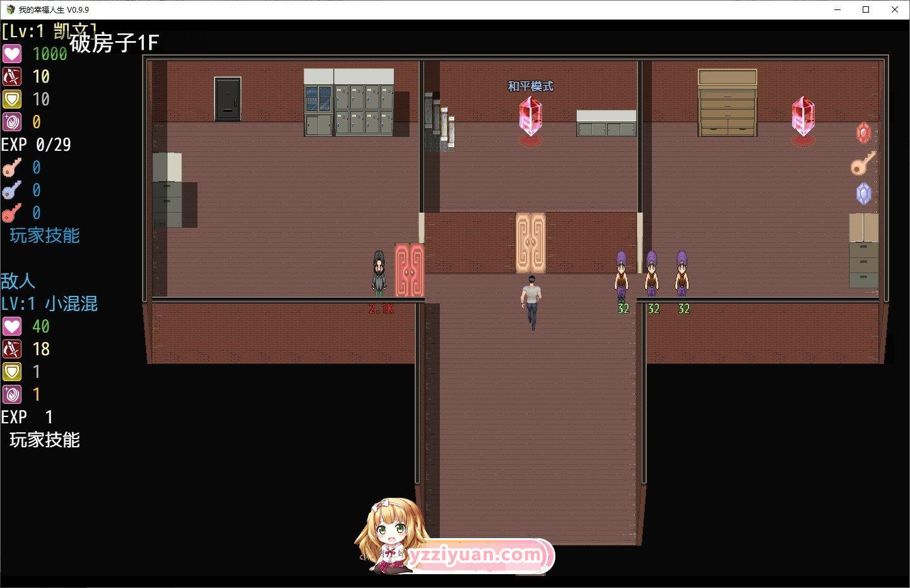The width and height of the screenshot is (910, 588).
Task: Click the enemy defense shield icon
Action: [x=12, y=372]
